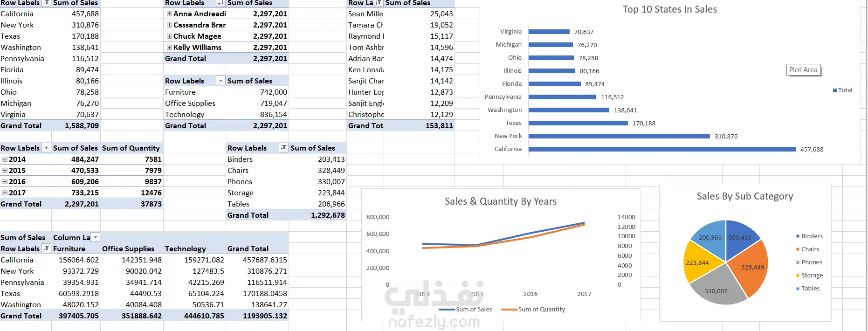Open the years pivot Row Labels dropdown

(46, 148)
